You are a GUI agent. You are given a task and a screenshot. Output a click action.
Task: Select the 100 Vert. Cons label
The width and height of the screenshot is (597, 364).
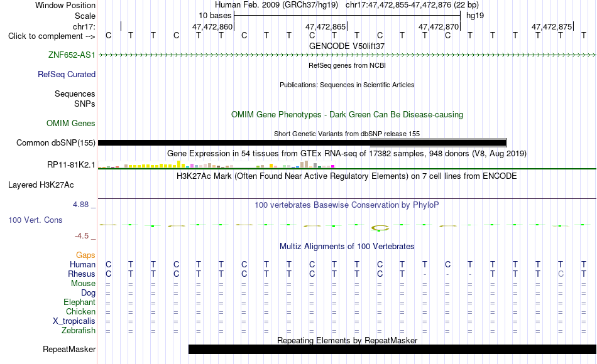coord(35,220)
